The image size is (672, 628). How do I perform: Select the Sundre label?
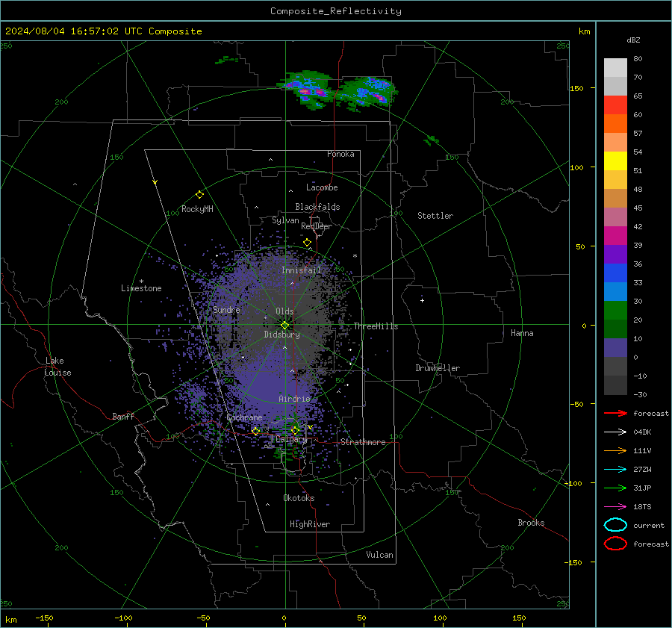click(x=226, y=309)
